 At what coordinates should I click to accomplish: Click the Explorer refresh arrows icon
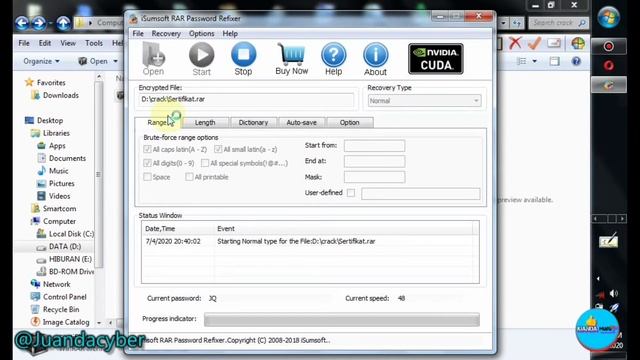517,23
